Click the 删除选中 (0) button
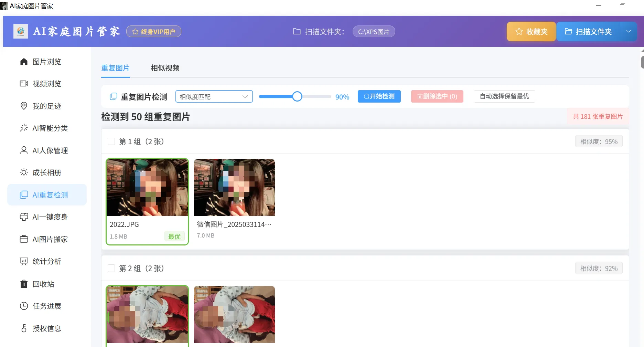 click(x=437, y=96)
